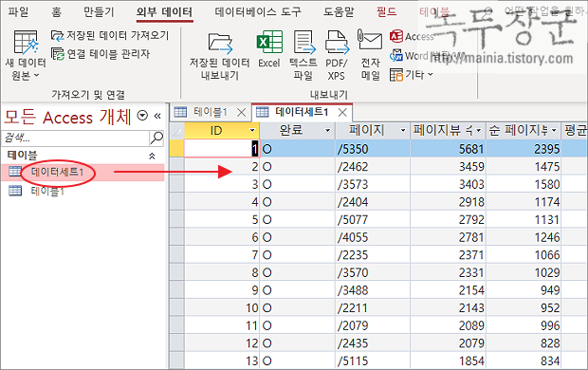The height and width of the screenshot is (370, 588).
Task: Collapse the 테이블 group section
Action: coord(153,156)
